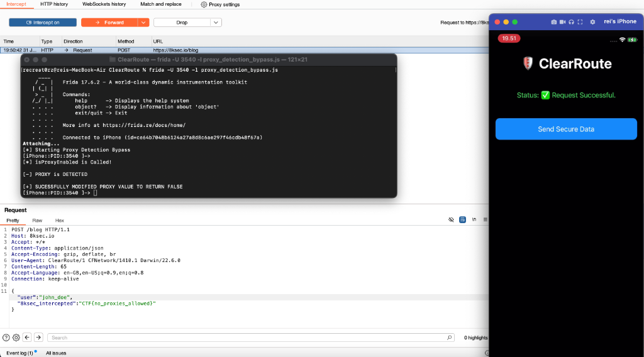Tap the Send Secure Data button

(566, 129)
